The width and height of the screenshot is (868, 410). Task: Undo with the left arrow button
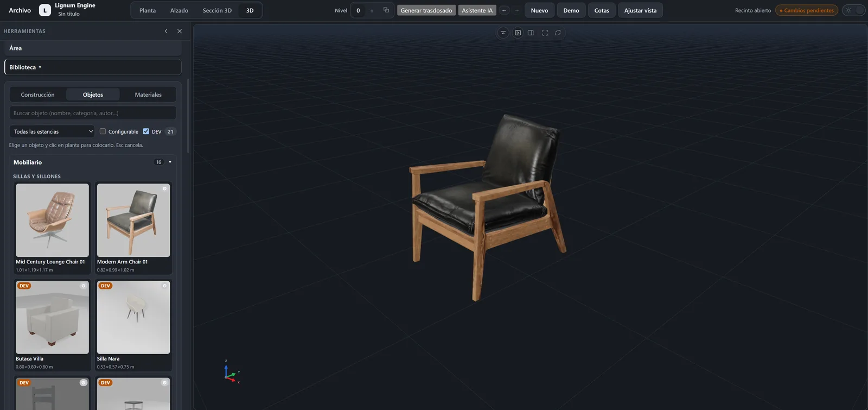point(505,10)
